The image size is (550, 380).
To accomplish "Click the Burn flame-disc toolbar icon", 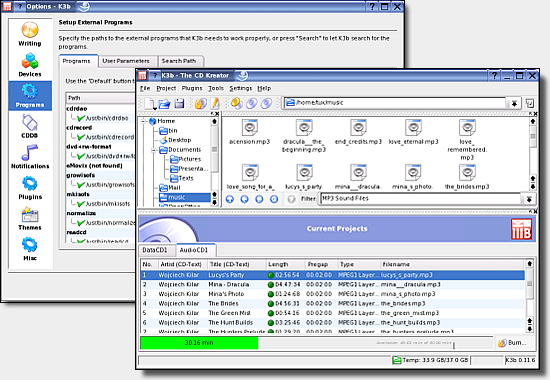I will (x=201, y=103).
